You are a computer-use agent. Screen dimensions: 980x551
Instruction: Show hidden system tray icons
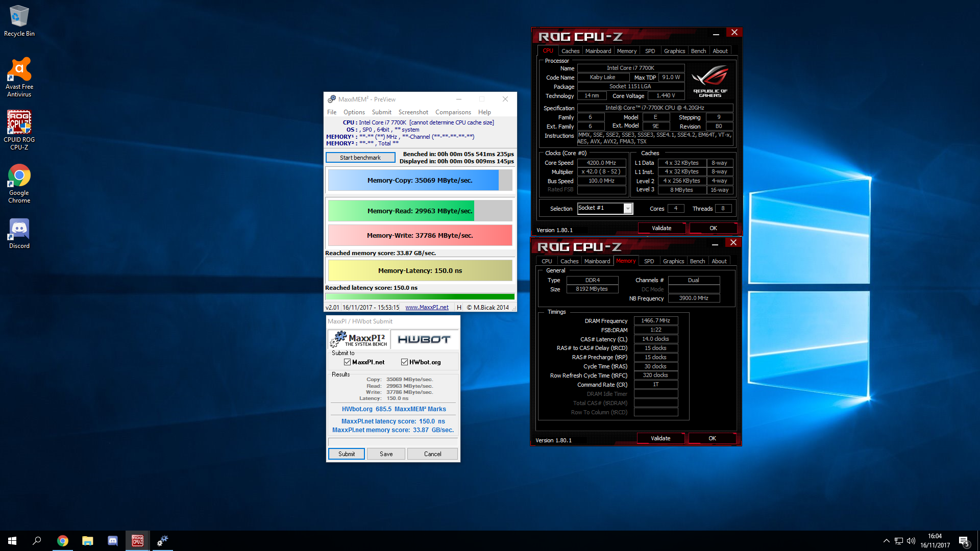pos(887,541)
